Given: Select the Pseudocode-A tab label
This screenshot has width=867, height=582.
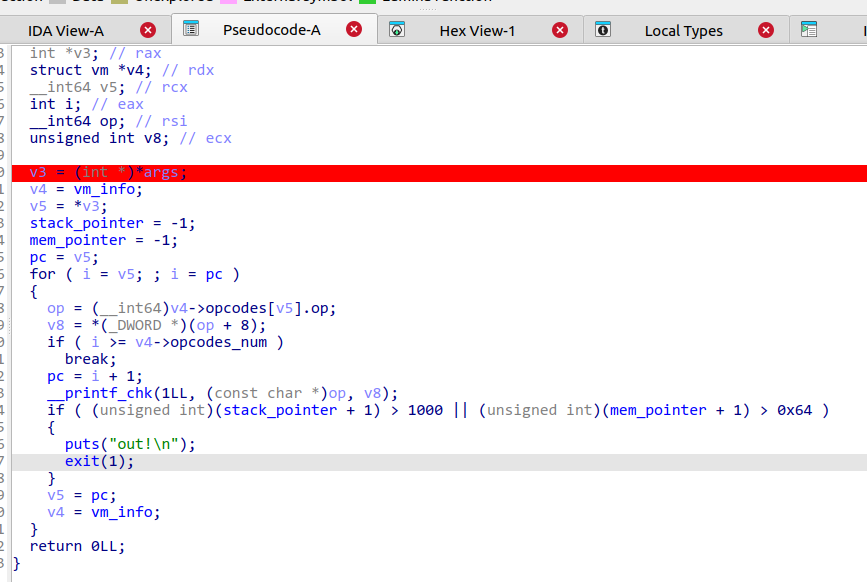Looking at the screenshot, I should click(273, 31).
